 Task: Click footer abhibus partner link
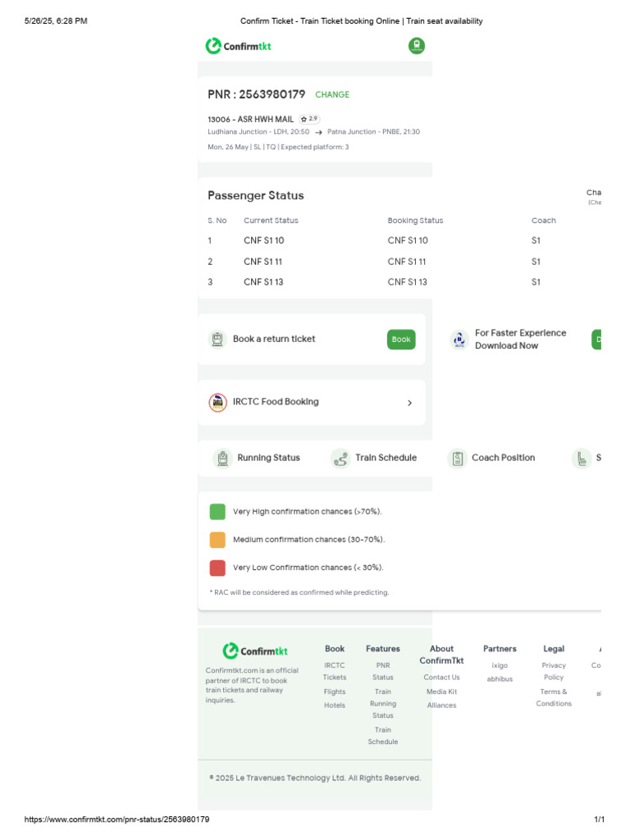tap(500, 678)
